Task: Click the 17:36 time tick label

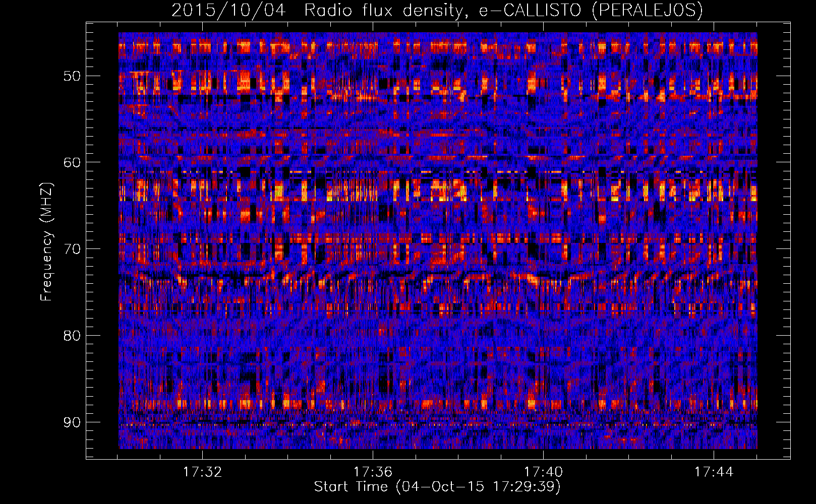Action: click(x=373, y=472)
